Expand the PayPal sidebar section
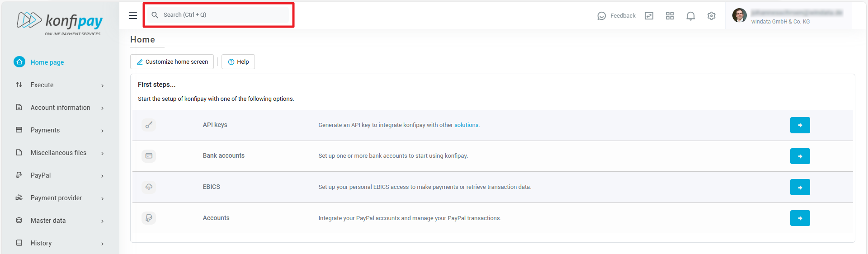Screen dimensions: 868x254 pyautogui.click(x=60, y=175)
